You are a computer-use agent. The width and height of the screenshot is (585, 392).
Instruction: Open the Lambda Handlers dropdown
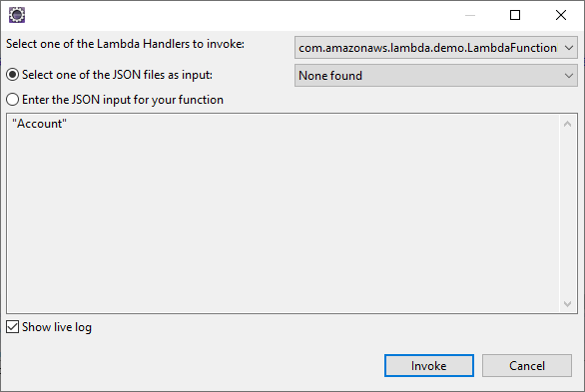point(436,48)
